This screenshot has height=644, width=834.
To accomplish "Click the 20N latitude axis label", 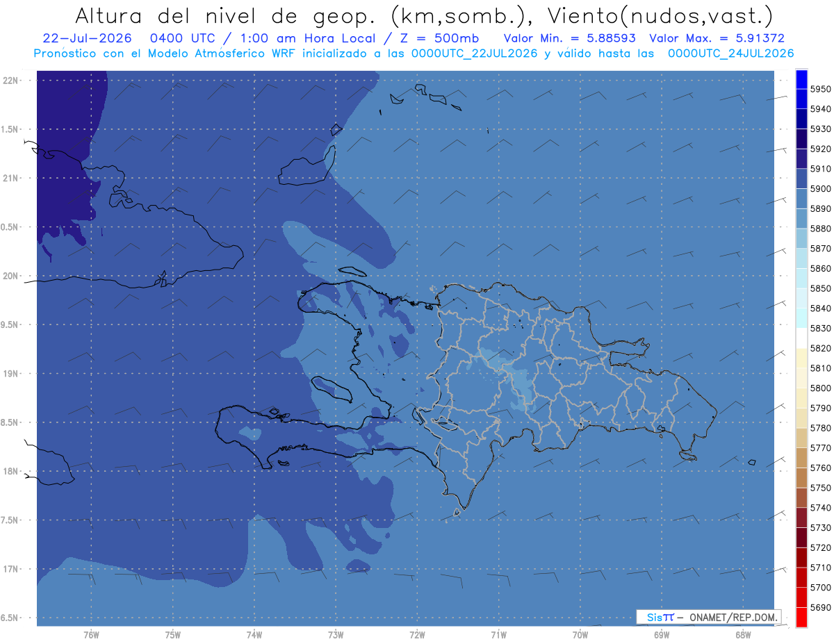I will pos(10,276).
